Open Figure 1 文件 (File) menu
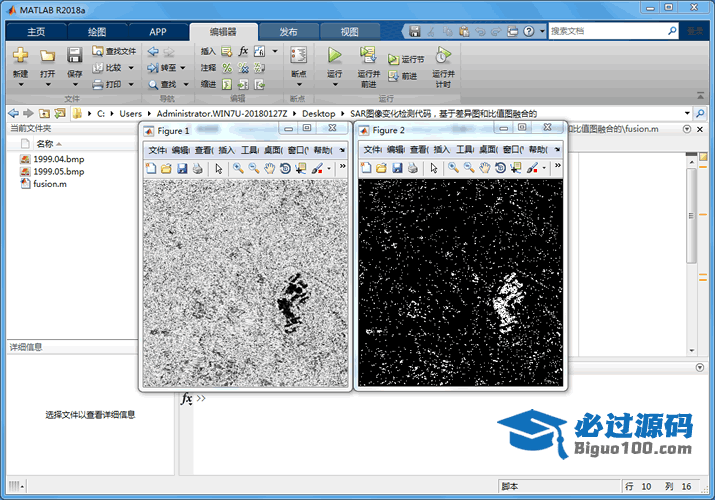 (158, 150)
